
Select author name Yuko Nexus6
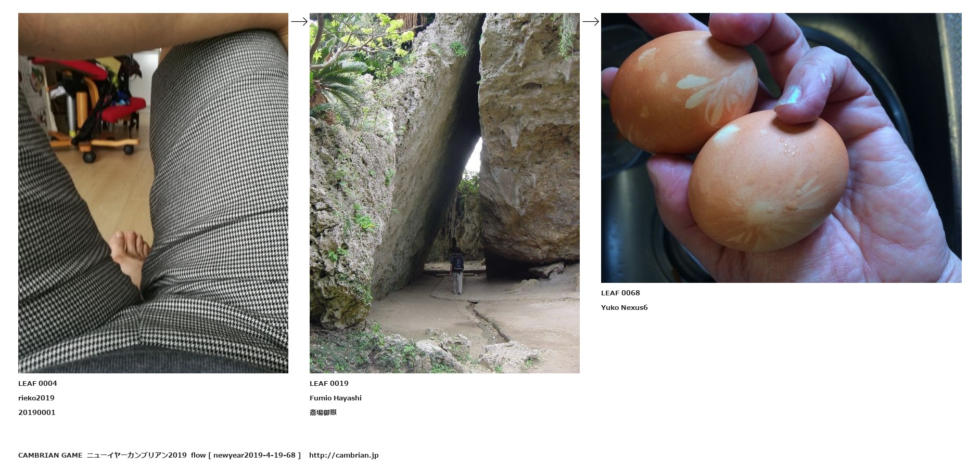tap(625, 307)
